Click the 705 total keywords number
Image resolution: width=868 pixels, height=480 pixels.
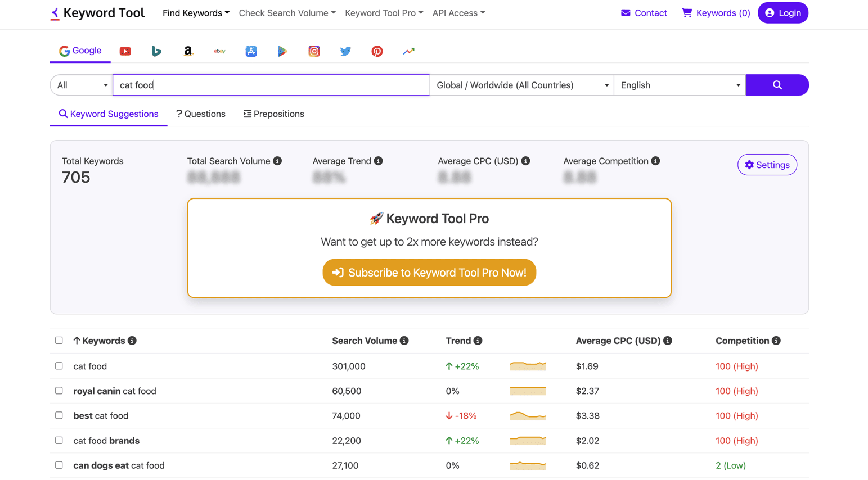click(76, 177)
